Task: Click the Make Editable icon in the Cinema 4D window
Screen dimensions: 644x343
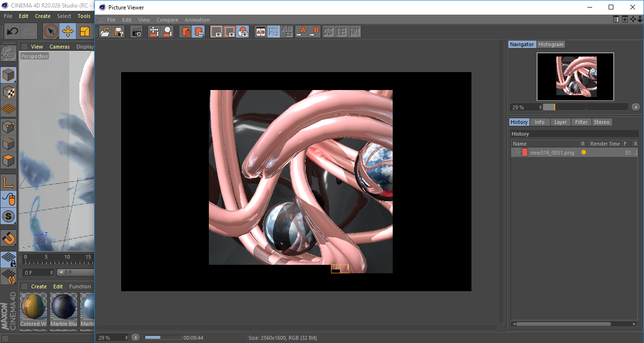Action: click(x=8, y=53)
